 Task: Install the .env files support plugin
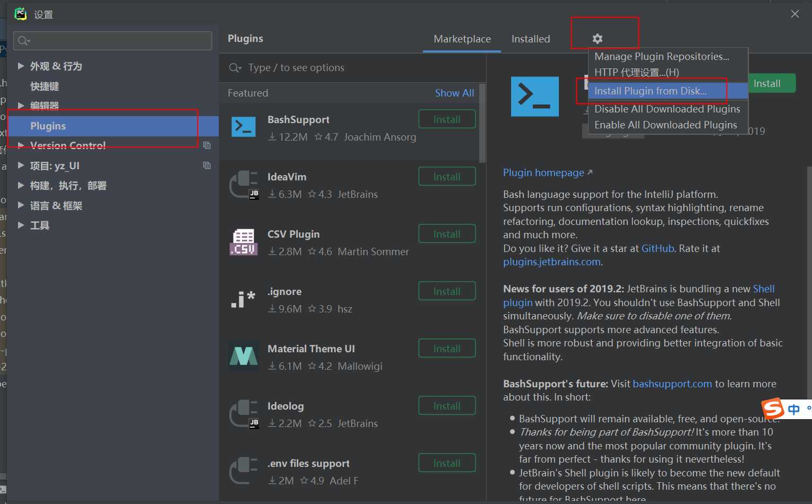(447, 463)
